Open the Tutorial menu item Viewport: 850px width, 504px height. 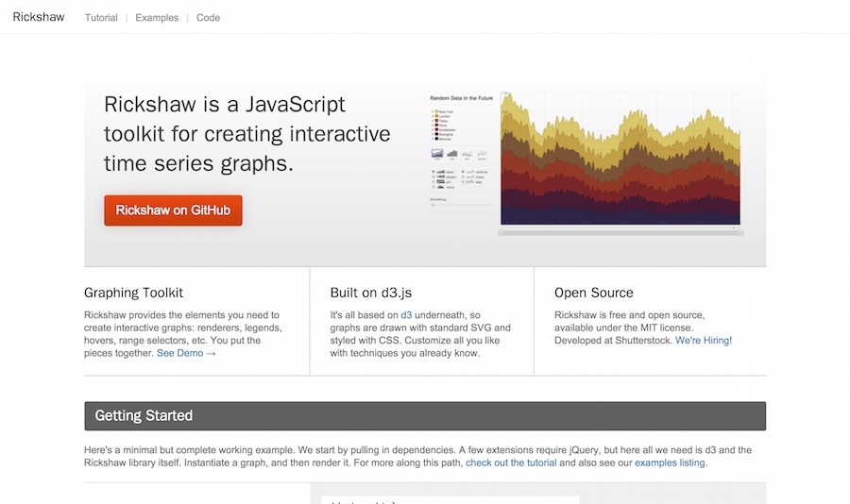pos(101,17)
